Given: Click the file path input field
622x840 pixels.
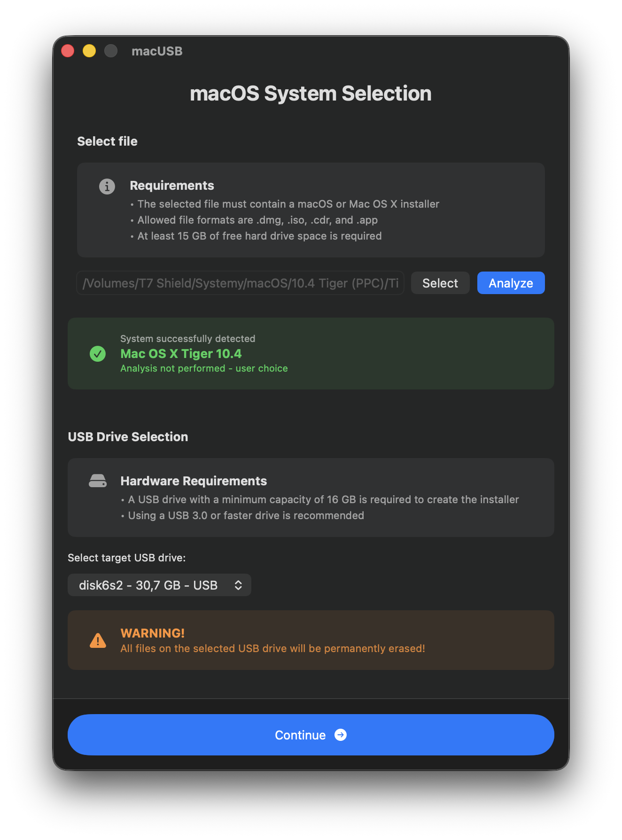Looking at the screenshot, I should (240, 282).
